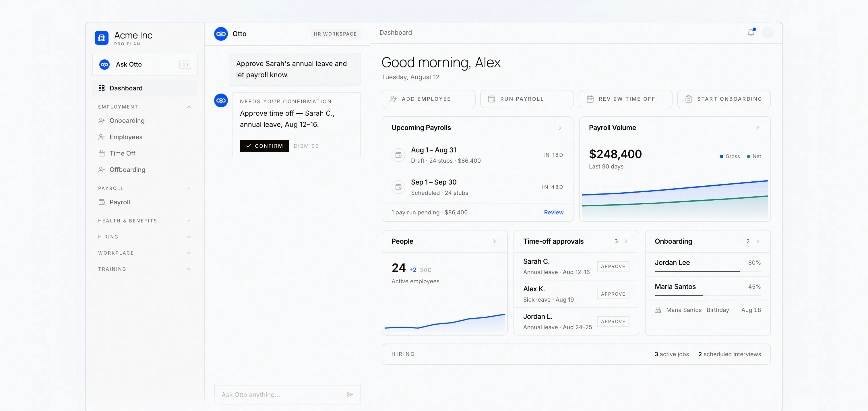Click 'Jordan Lee' onboarding name

[672, 262]
